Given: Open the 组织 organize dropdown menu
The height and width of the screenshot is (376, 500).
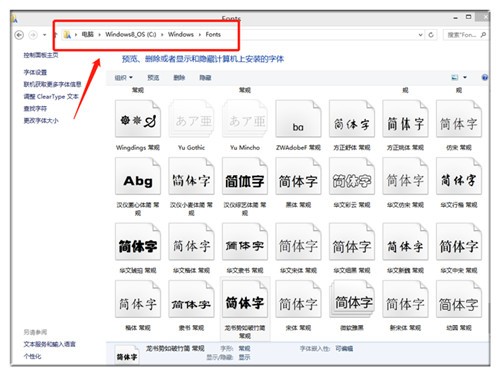Looking at the screenshot, I should (x=124, y=78).
